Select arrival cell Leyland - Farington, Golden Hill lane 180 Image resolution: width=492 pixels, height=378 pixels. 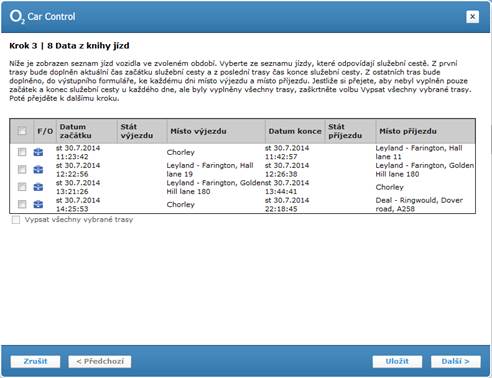[425, 170]
